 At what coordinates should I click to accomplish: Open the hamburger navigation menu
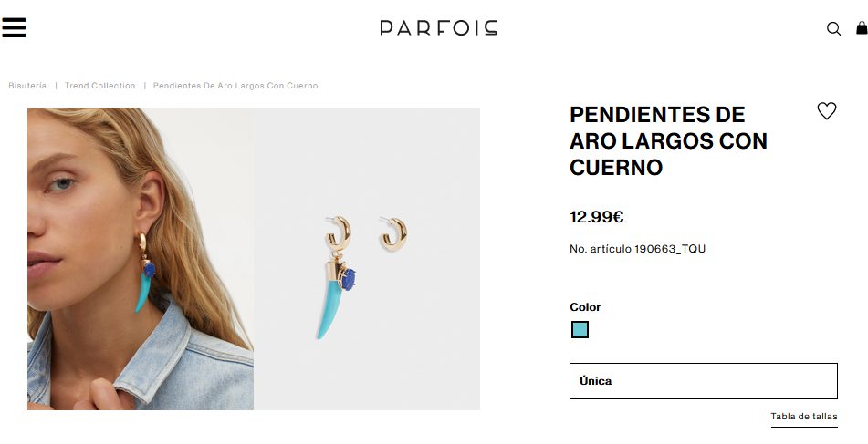pos(14,27)
